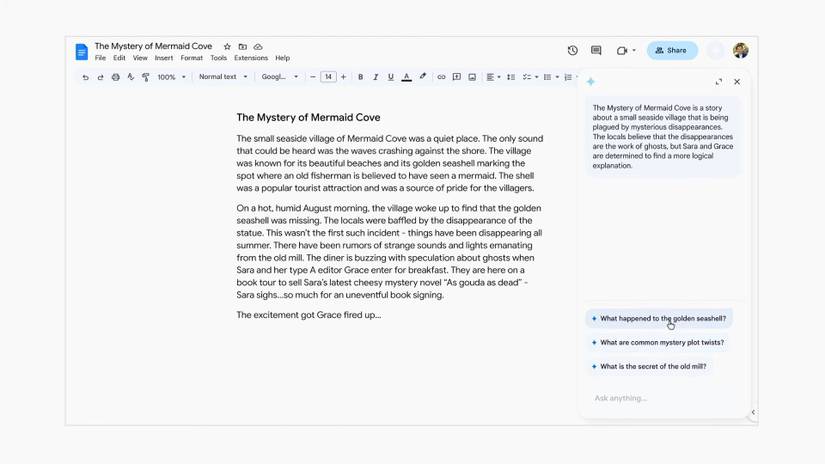Viewport: 825px width, 464px height.
Task: Expand the meeting options dropdown arrow
Action: pos(634,51)
